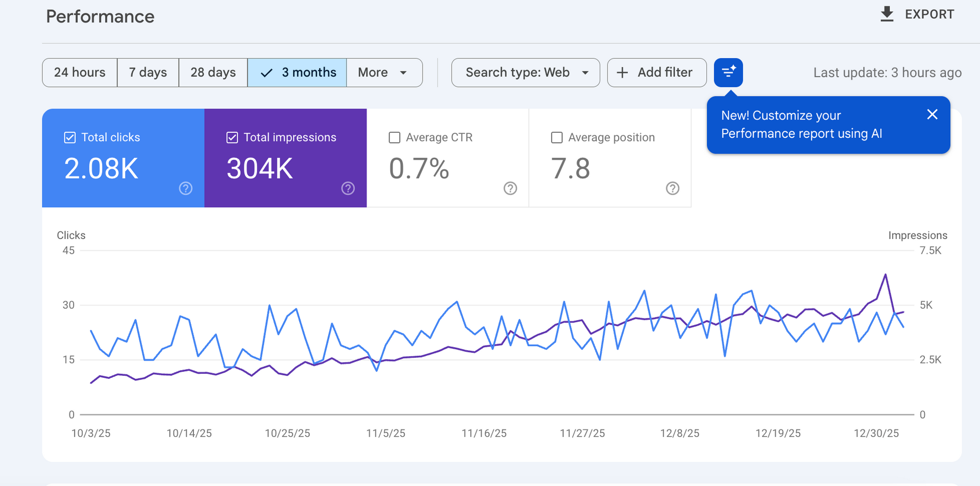Image resolution: width=980 pixels, height=486 pixels.
Task: Enable the Average position checkbox
Action: point(557,137)
